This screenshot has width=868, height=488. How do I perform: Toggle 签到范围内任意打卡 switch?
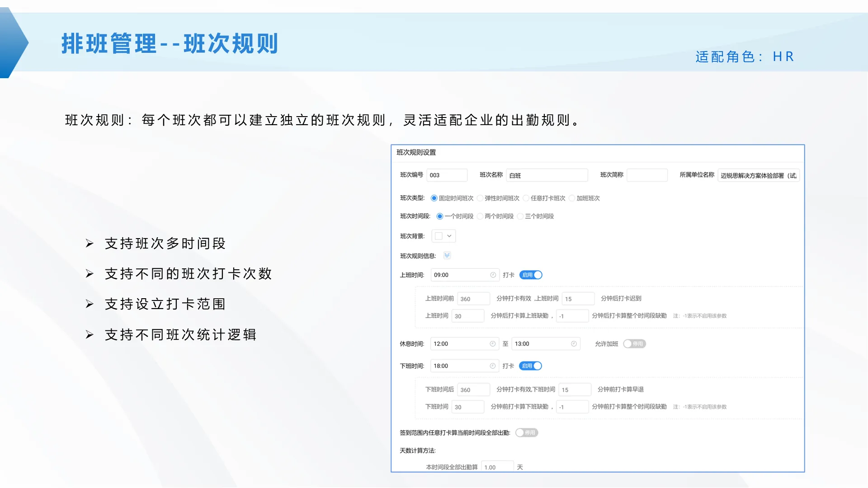click(x=527, y=433)
